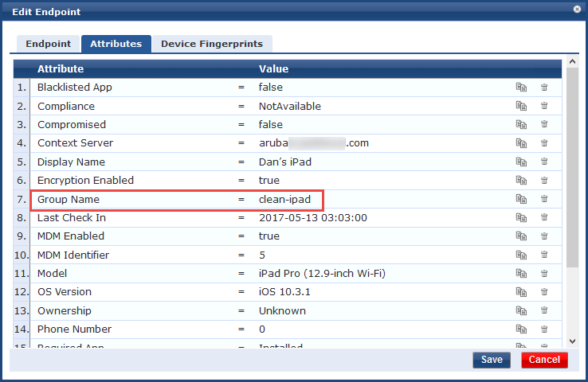Delete the Phone Number attribute row
Viewport: 588px width, 382px height.
click(x=544, y=329)
